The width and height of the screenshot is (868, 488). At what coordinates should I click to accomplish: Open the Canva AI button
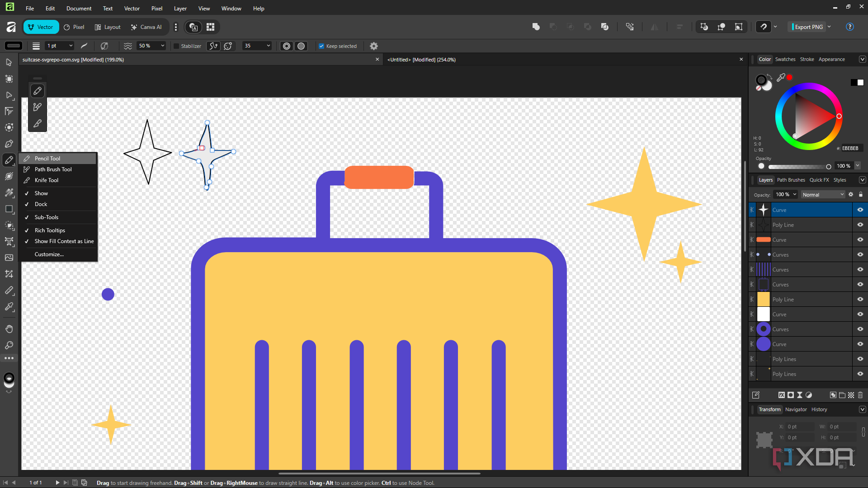click(x=146, y=27)
